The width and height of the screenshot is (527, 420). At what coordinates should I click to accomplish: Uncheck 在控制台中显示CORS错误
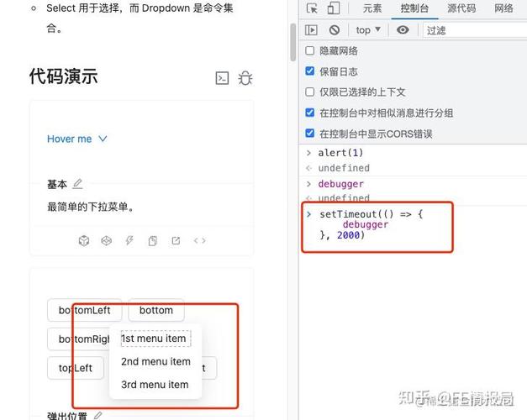(309, 134)
